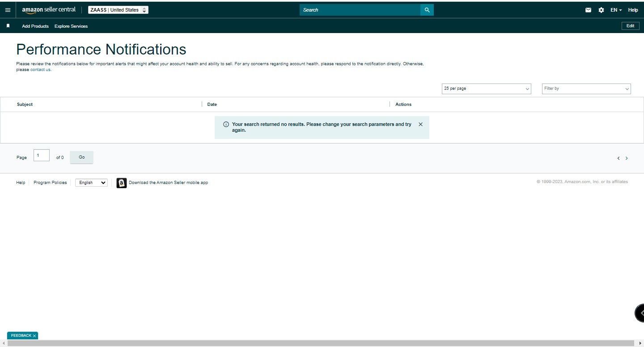This screenshot has width=644, height=347.
Task: Click the magnifying glass search button
Action: coord(427,10)
